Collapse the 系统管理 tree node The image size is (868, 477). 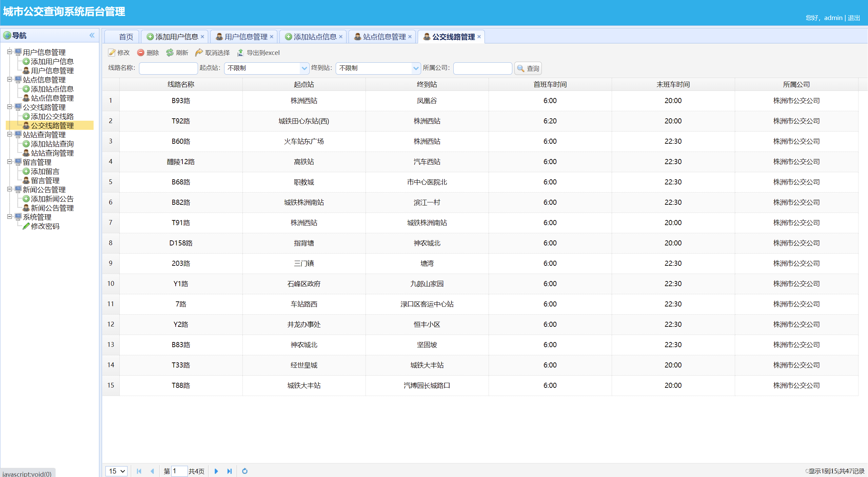pyautogui.click(x=9, y=217)
